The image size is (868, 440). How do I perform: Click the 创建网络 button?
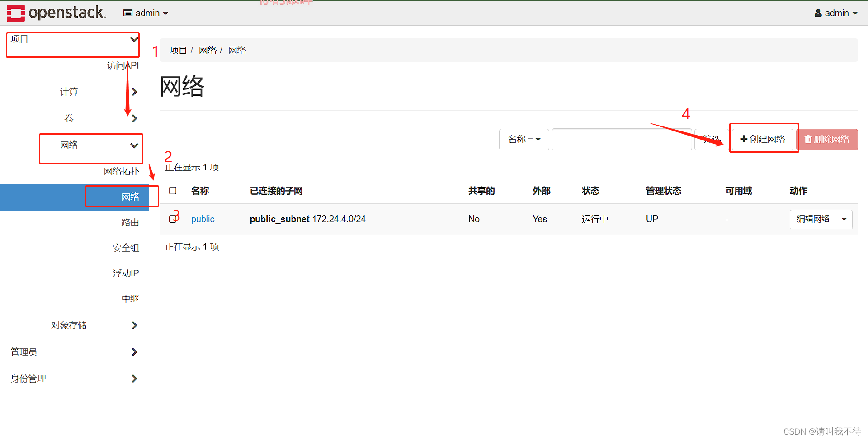763,139
